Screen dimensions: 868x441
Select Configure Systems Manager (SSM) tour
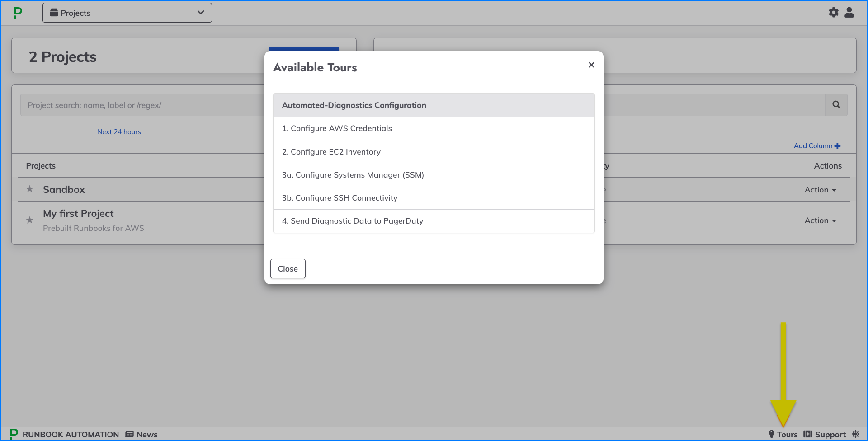pyautogui.click(x=434, y=175)
